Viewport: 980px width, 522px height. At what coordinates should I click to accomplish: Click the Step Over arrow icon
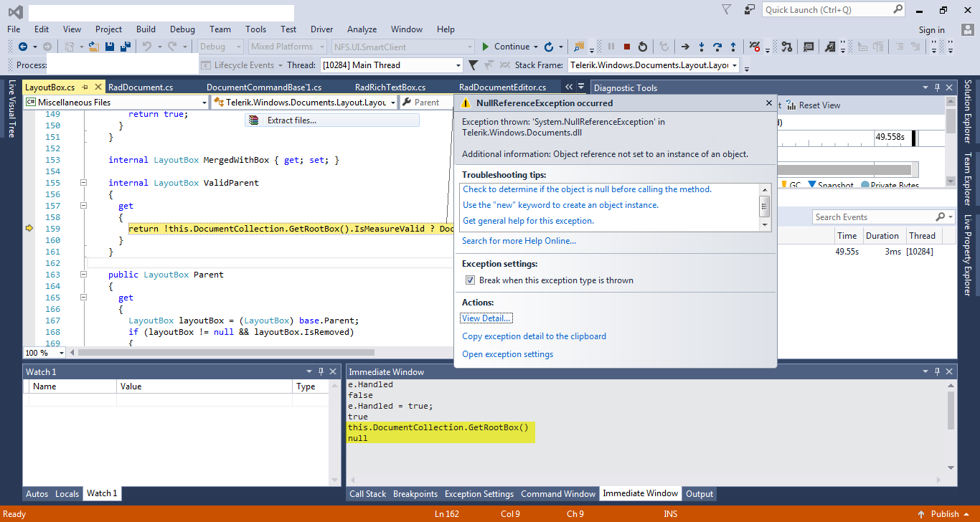[717, 47]
